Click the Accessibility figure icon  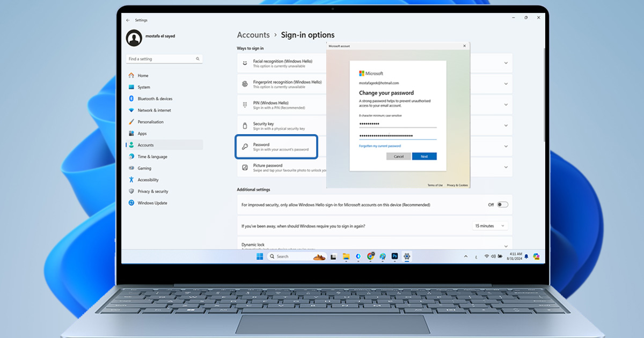[x=131, y=180]
